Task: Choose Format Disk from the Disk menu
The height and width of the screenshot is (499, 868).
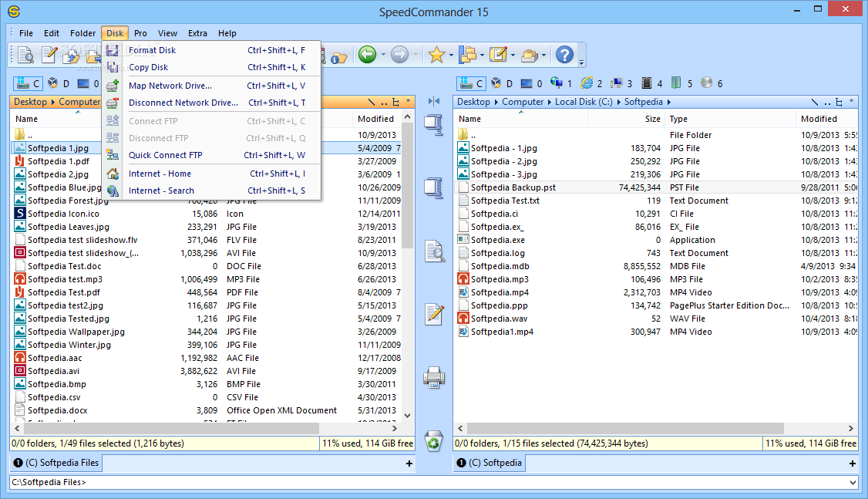Action: 210,50
